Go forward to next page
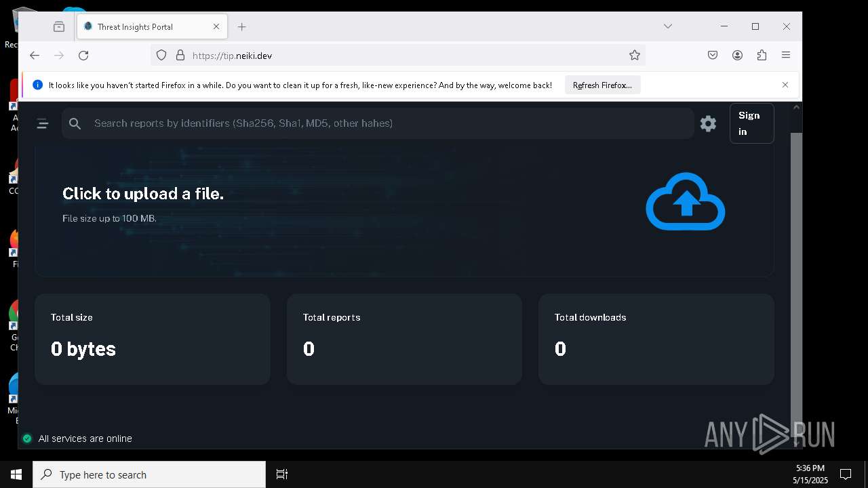The height and width of the screenshot is (488, 868). 59,56
